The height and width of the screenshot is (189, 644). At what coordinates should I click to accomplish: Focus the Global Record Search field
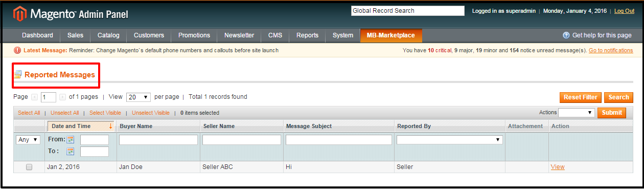tap(407, 11)
